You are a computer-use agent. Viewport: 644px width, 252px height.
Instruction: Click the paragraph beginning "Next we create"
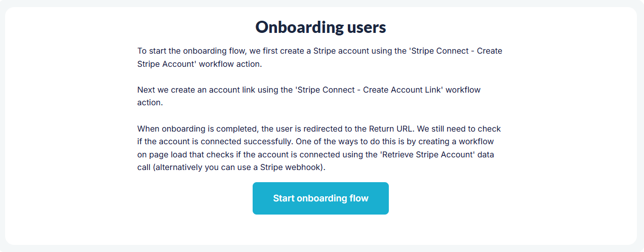click(309, 96)
